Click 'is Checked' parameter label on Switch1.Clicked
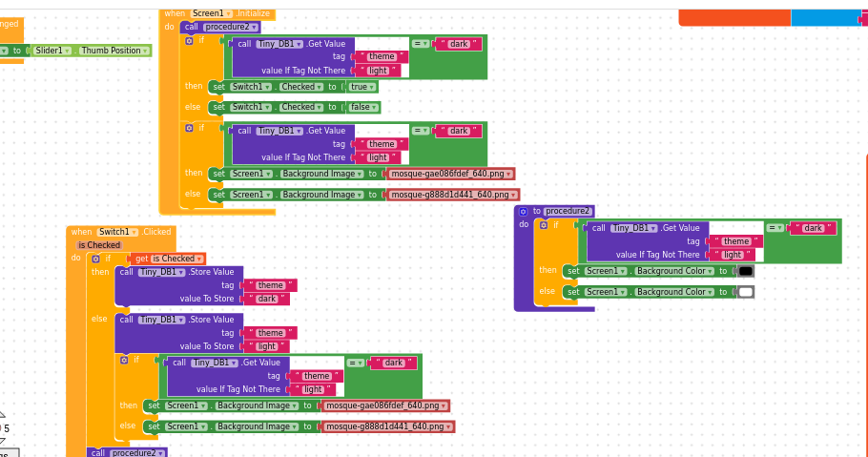This screenshot has height=457, width=868. [99, 245]
